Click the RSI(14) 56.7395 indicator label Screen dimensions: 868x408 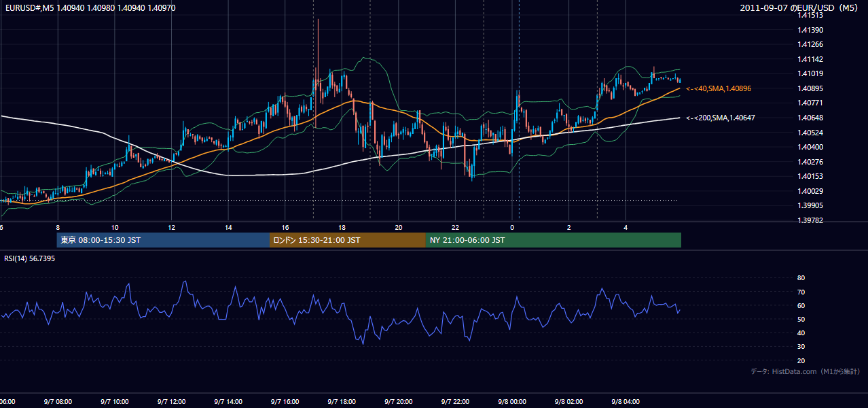(30, 258)
